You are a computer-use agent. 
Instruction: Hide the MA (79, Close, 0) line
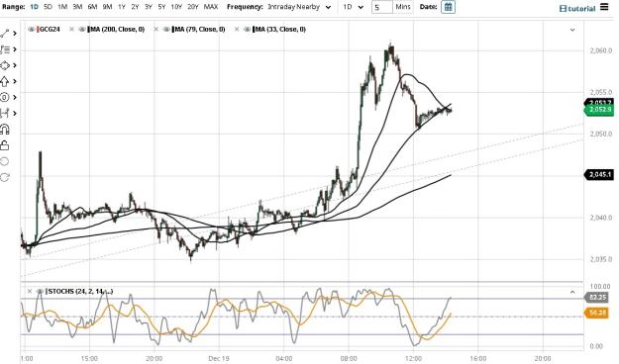pyautogui.click(x=167, y=30)
